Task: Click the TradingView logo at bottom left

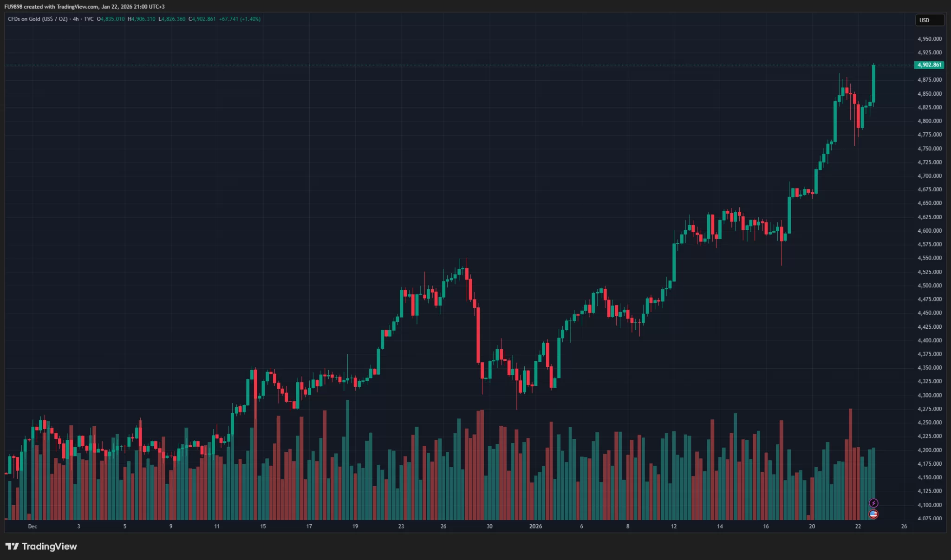Action: point(41,547)
